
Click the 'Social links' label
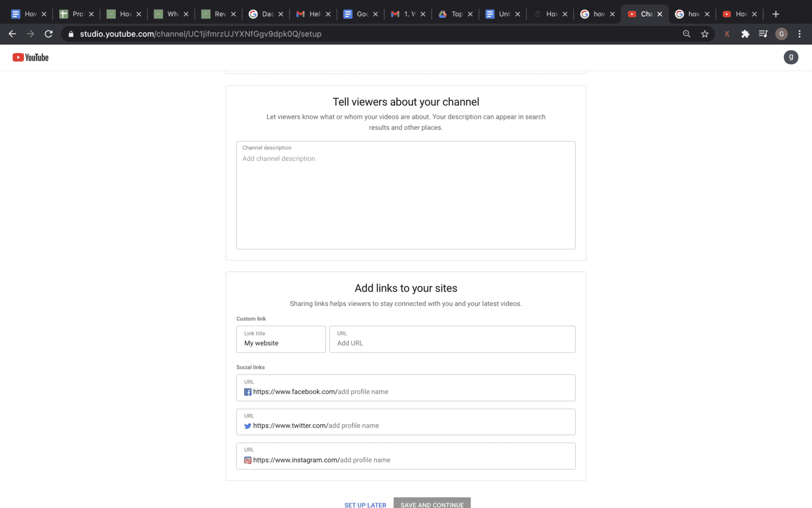pos(251,367)
